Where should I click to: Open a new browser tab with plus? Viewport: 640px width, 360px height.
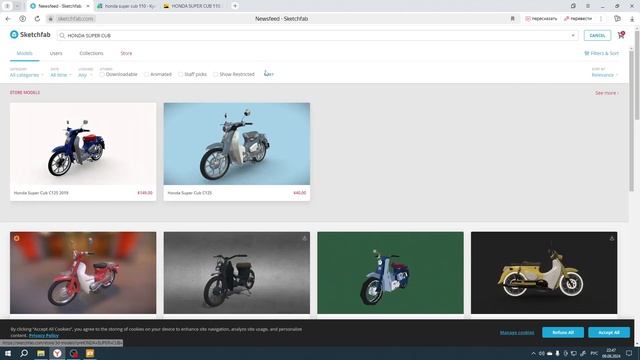tap(235, 6)
